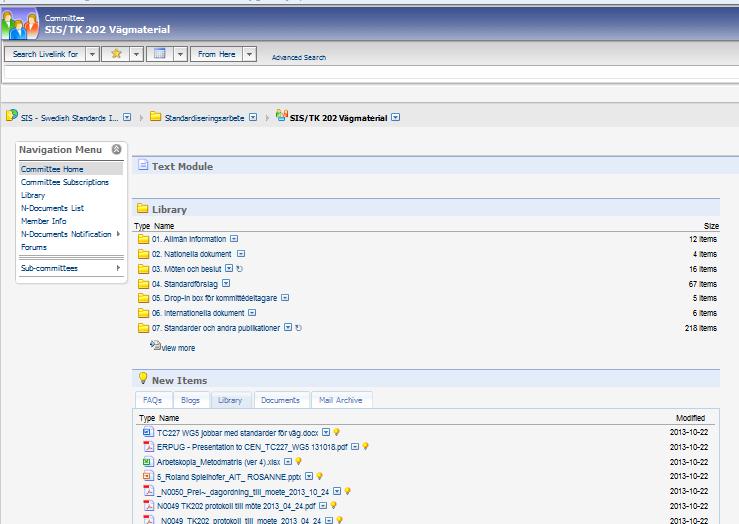The width and height of the screenshot is (739, 524).
Task: Open the dropdown arrow beside the star button
Action: (136, 54)
